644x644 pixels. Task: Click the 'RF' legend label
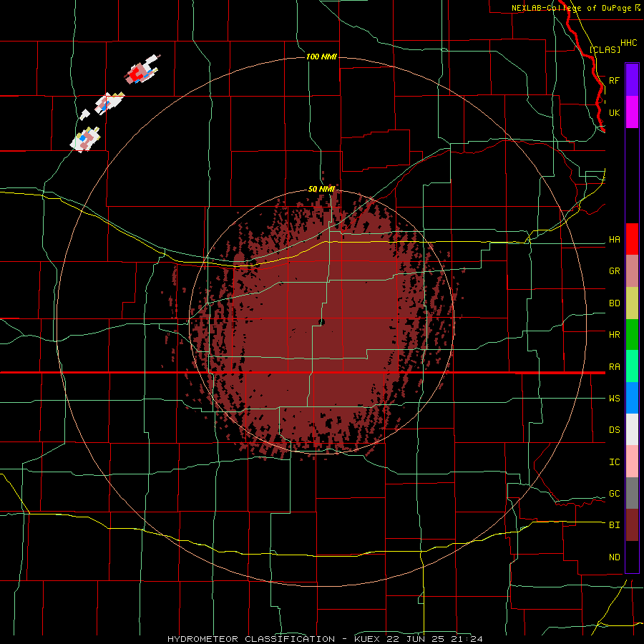click(x=614, y=80)
